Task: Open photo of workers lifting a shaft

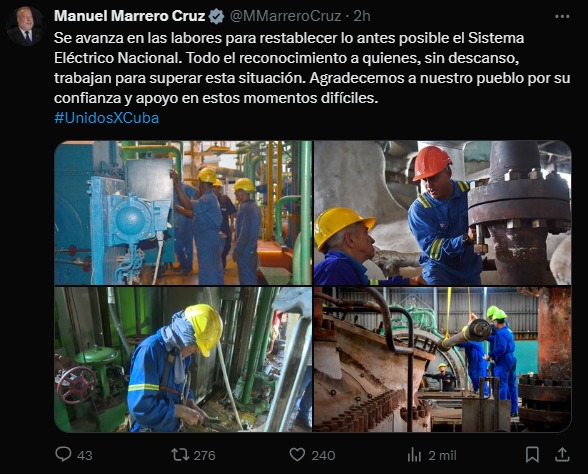Action: point(442,359)
